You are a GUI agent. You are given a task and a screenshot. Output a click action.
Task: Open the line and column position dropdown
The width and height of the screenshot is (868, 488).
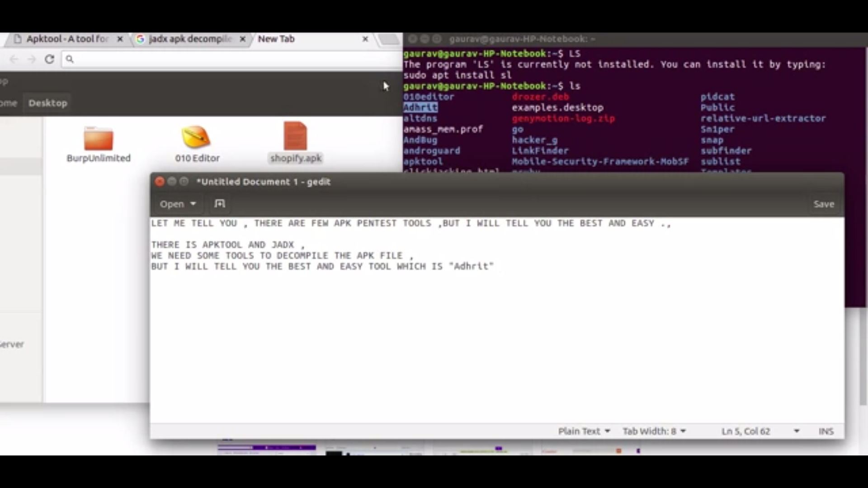(x=796, y=431)
